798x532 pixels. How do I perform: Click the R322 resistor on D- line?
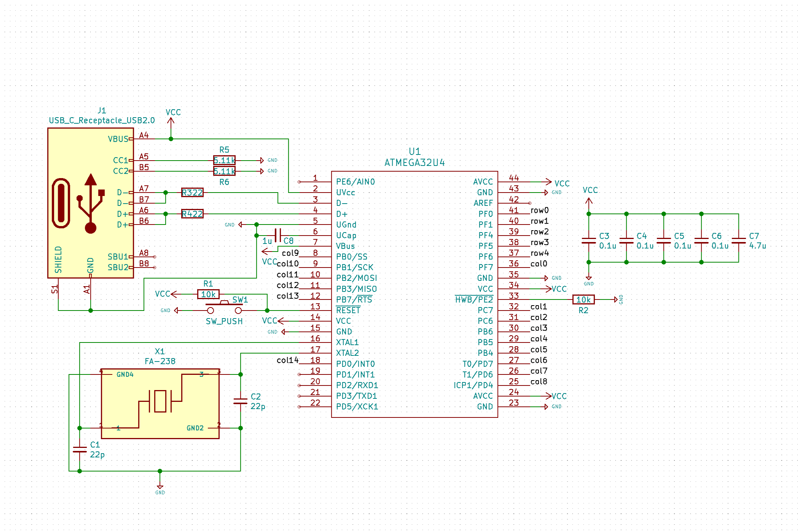pos(192,193)
